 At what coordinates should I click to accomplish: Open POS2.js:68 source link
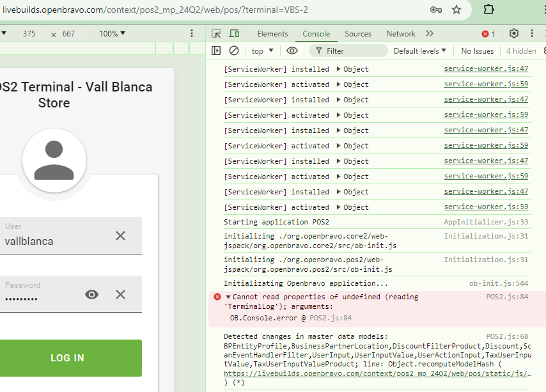click(508, 336)
